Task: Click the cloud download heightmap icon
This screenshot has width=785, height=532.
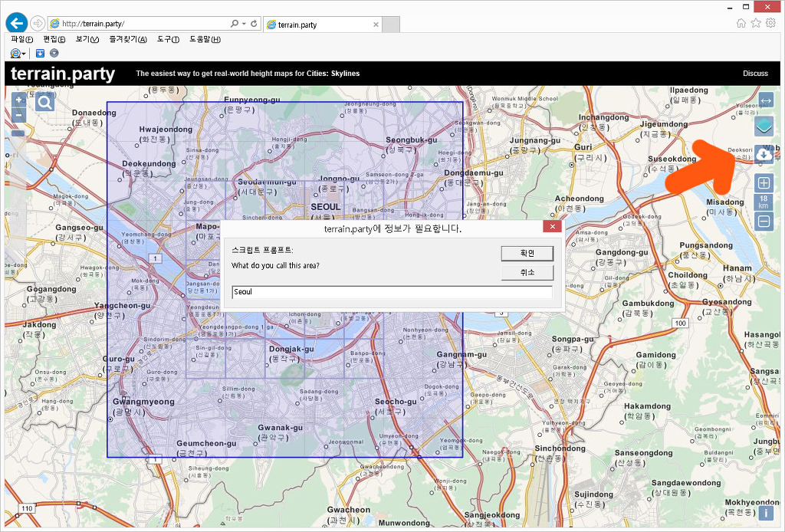Action: (x=764, y=154)
